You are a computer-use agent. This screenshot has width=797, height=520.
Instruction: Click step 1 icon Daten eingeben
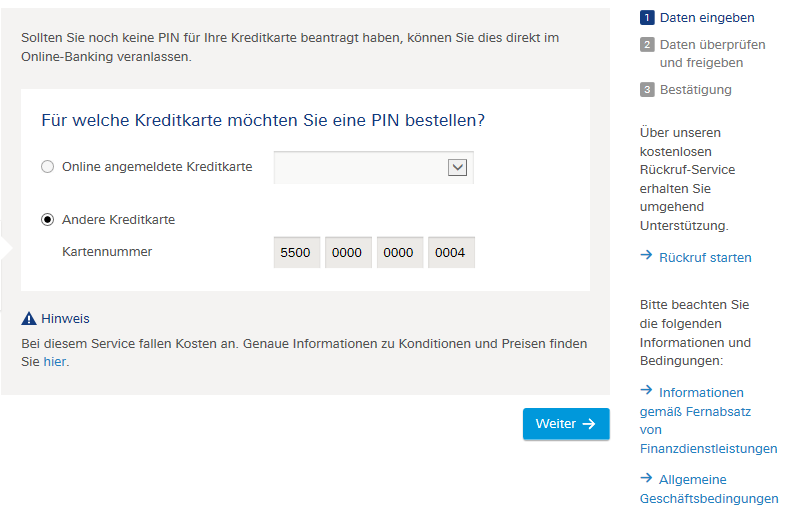pos(647,18)
